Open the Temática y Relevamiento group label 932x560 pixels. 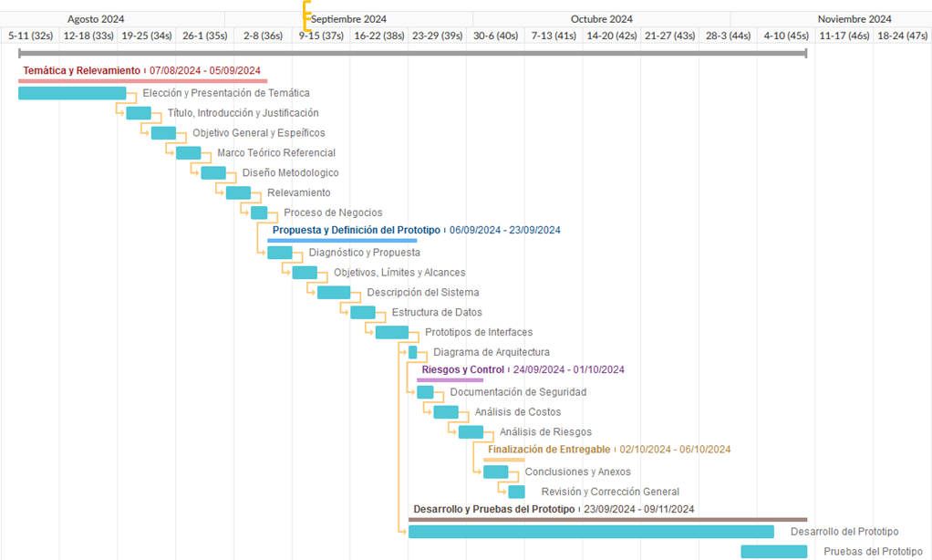click(82, 71)
